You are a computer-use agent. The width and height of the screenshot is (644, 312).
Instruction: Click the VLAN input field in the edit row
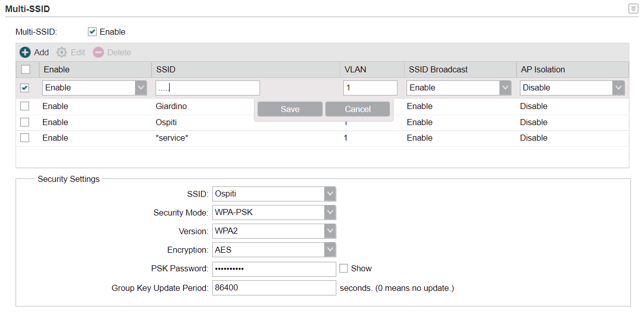(370, 88)
